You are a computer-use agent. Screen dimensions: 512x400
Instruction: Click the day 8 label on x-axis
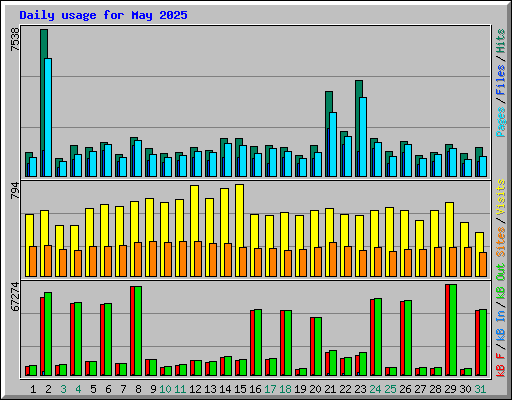click(138, 389)
